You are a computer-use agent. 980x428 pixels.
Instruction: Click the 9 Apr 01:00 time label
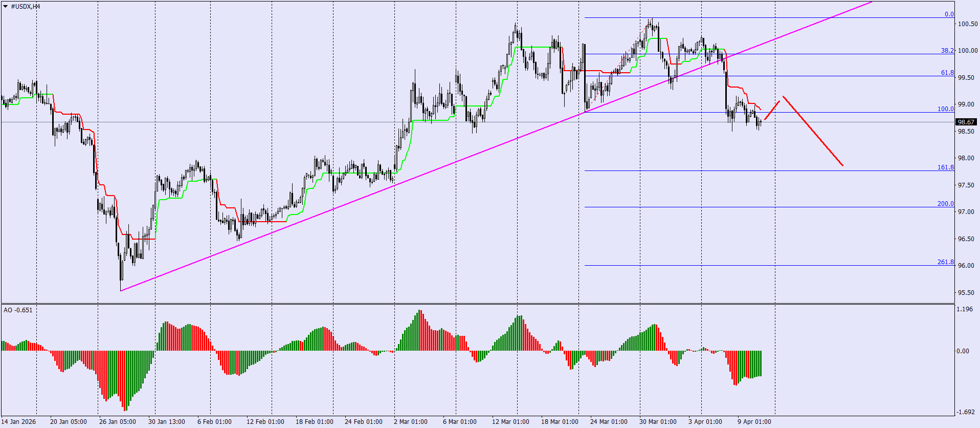(x=754, y=422)
